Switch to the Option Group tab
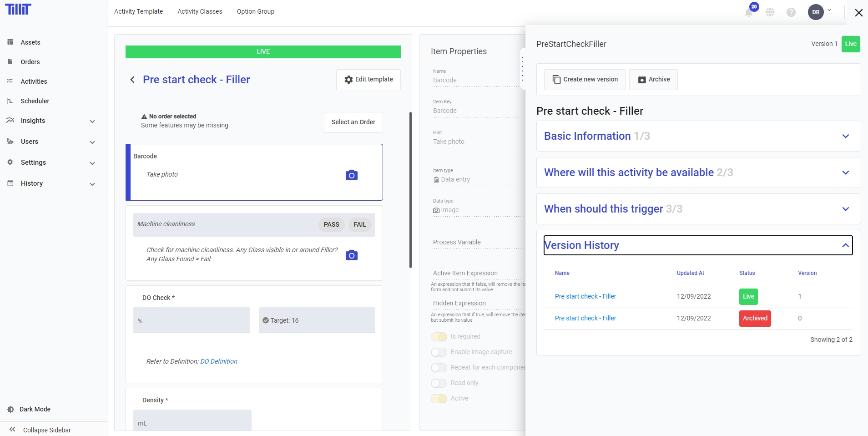This screenshot has width=868, height=436. point(255,11)
